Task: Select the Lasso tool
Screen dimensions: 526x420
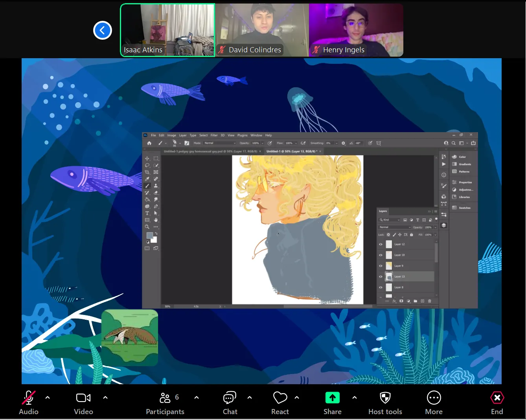Action: (147, 166)
